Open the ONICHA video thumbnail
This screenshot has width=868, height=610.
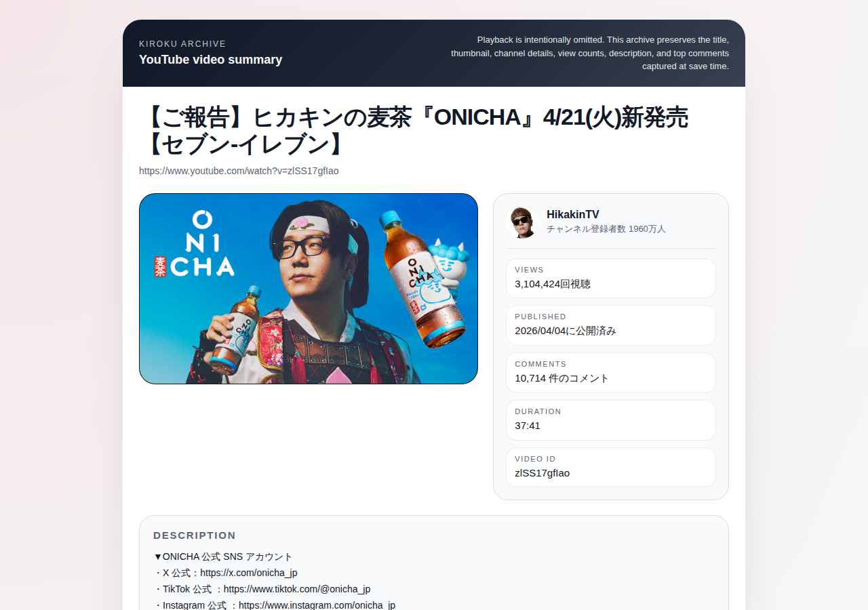click(x=309, y=289)
